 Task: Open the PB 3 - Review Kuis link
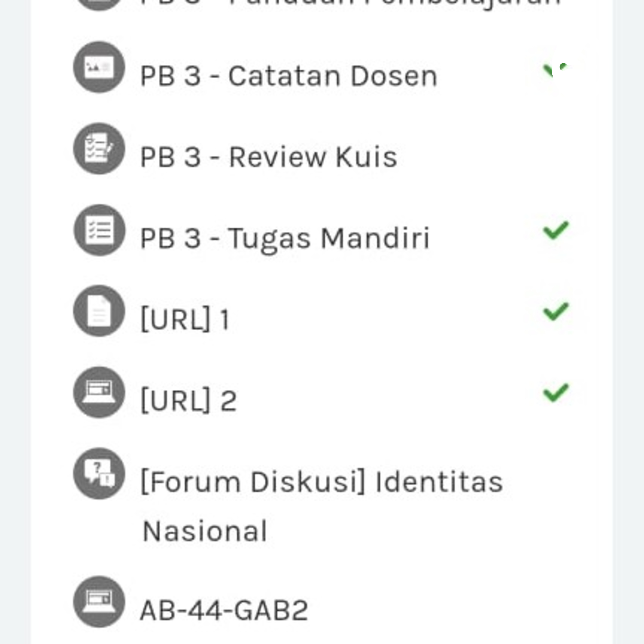(269, 157)
